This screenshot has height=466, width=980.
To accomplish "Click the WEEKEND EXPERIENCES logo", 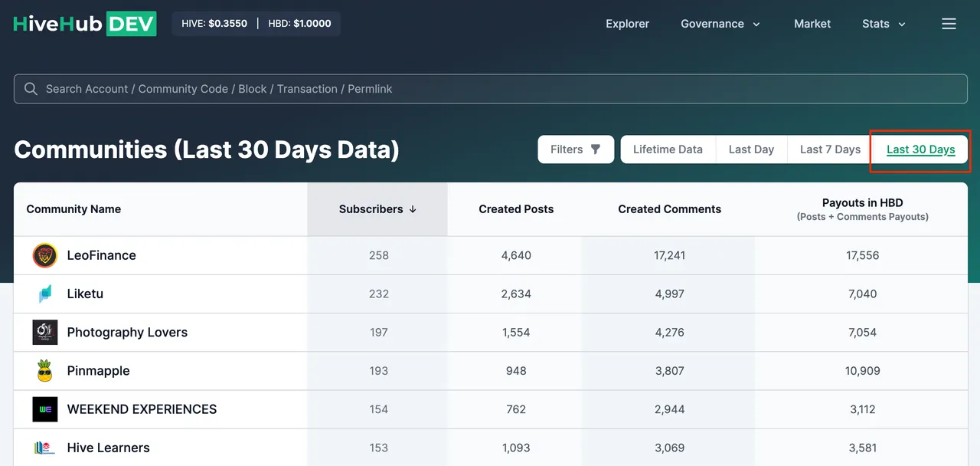I will [45, 409].
